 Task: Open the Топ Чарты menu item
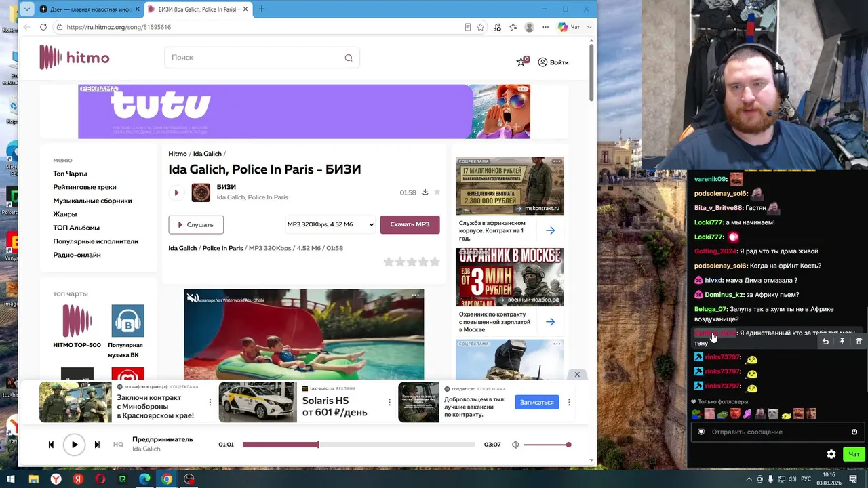[x=70, y=174]
